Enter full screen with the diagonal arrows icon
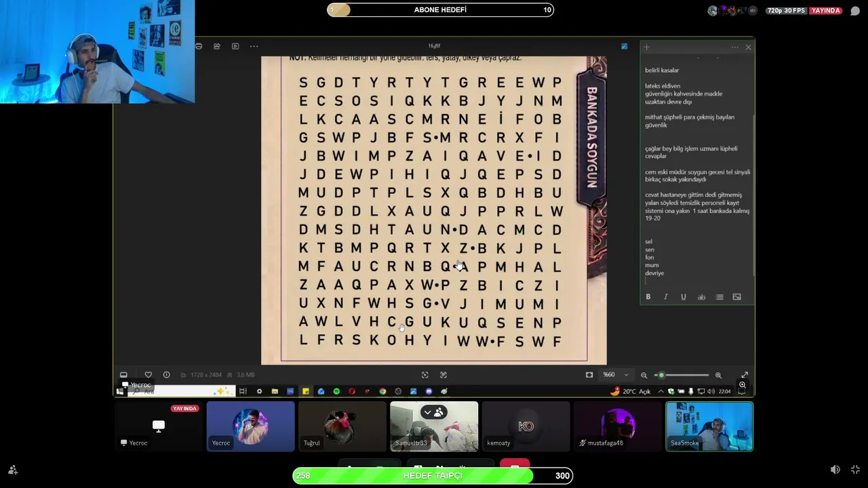Image resolution: width=868 pixels, height=488 pixels. click(x=745, y=375)
